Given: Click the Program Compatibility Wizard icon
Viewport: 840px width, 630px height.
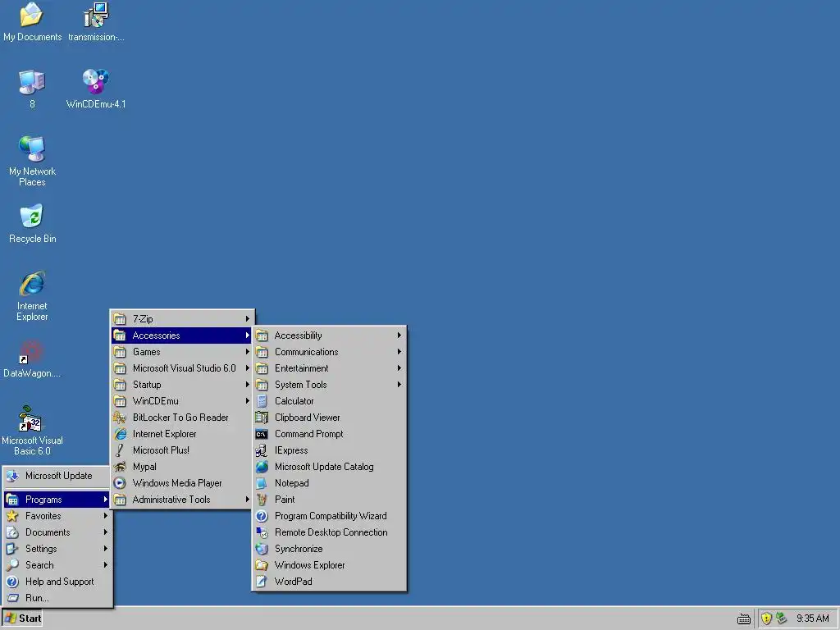Looking at the screenshot, I should [x=262, y=516].
